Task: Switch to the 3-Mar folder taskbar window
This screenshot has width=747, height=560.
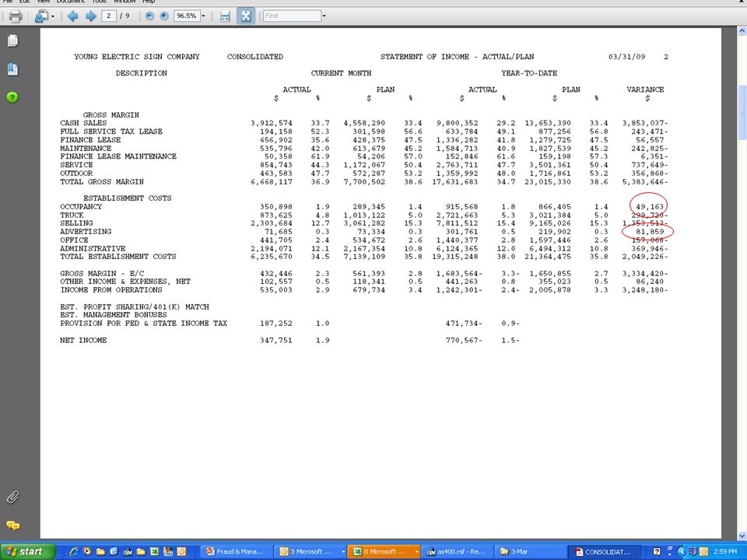Action: pyautogui.click(x=530, y=551)
